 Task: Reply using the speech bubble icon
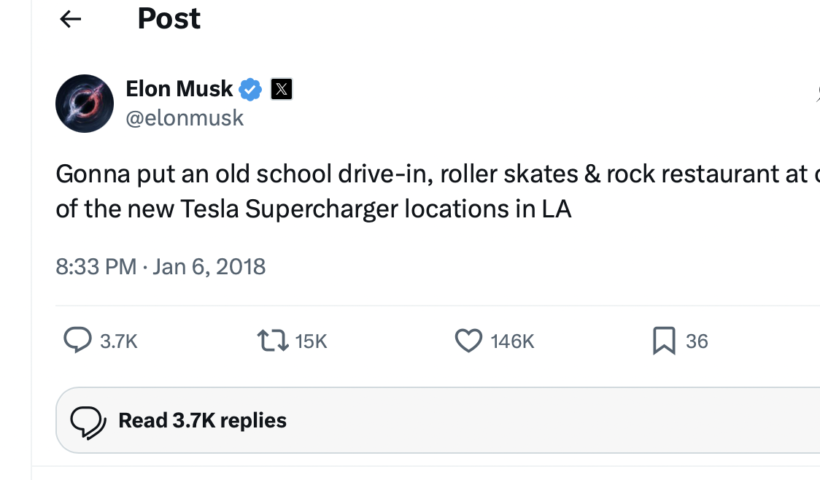pos(77,341)
